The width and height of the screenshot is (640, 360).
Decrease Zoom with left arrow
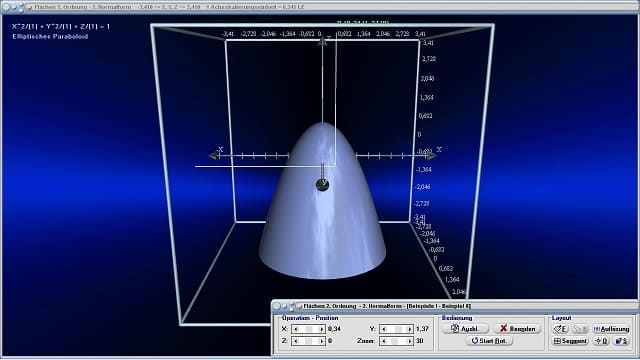tap(383, 341)
